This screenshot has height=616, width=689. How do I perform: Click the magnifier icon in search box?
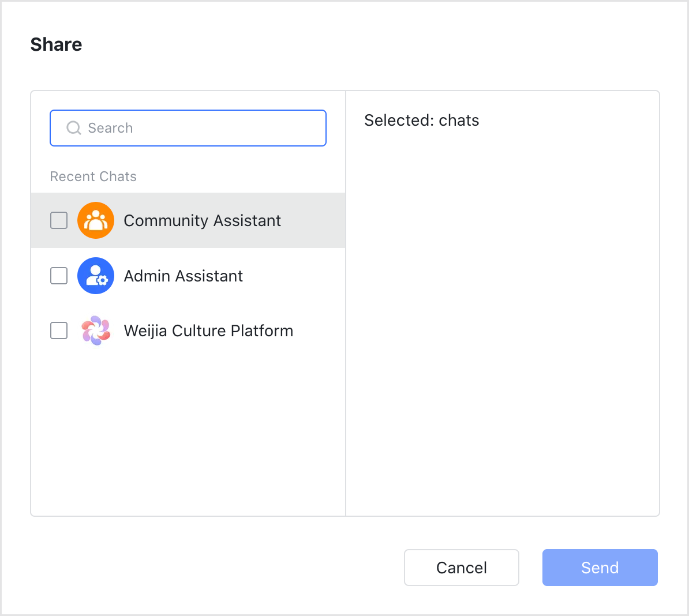74,128
